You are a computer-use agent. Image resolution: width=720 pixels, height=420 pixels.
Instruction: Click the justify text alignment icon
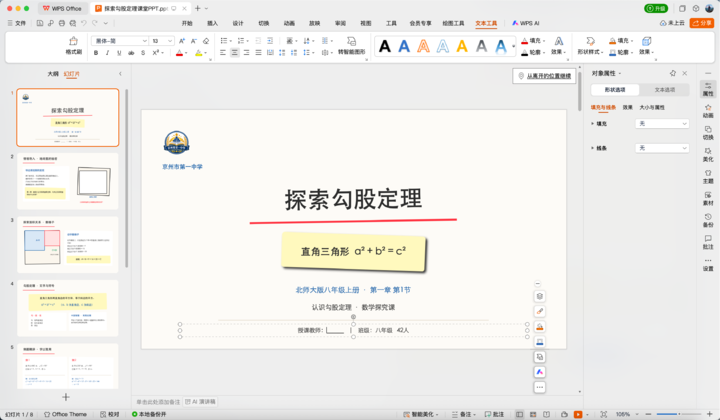259,53
